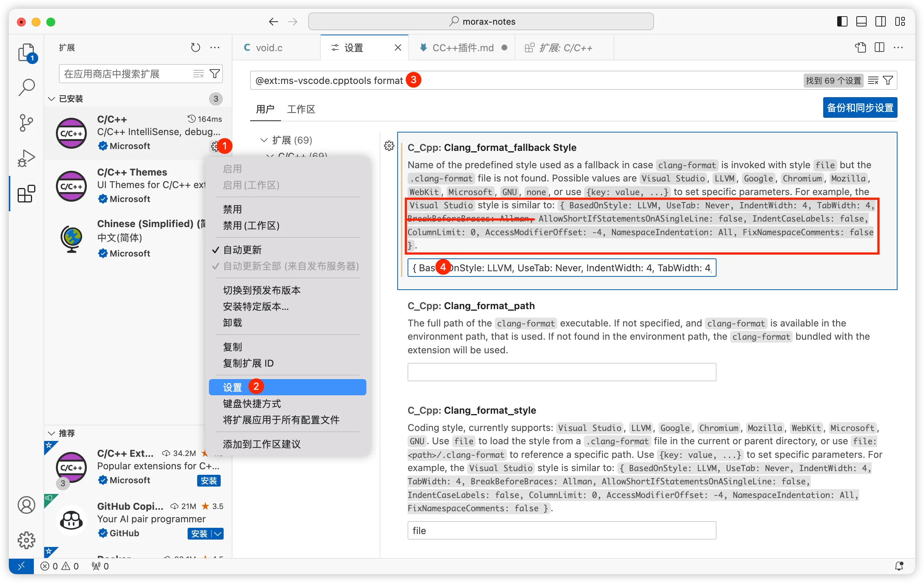Open editor more actions ellipsis
The image size is (924, 583).
(x=898, y=47)
